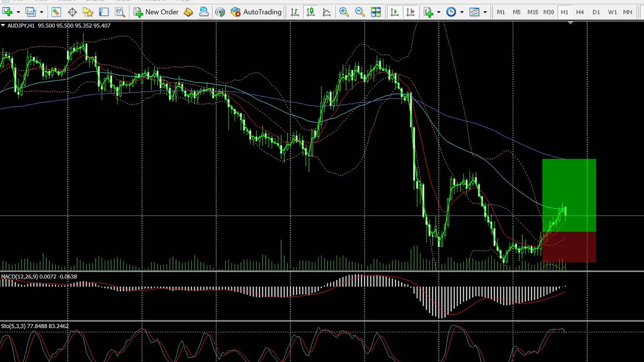644x362 pixels.
Task: Show the Terminal window
Action: (104, 12)
